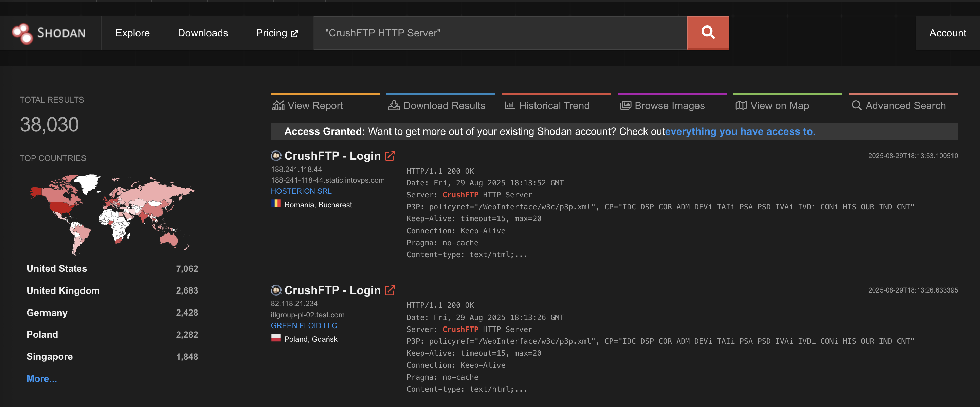The image size is (980, 407).
Task: Click the Romania flag icon
Action: pyautogui.click(x=276, y=205)
